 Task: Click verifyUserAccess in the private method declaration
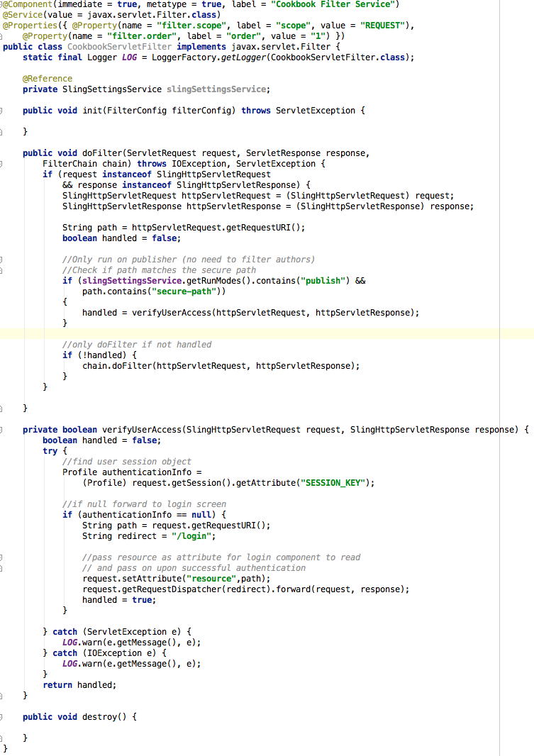click(142, 430)
